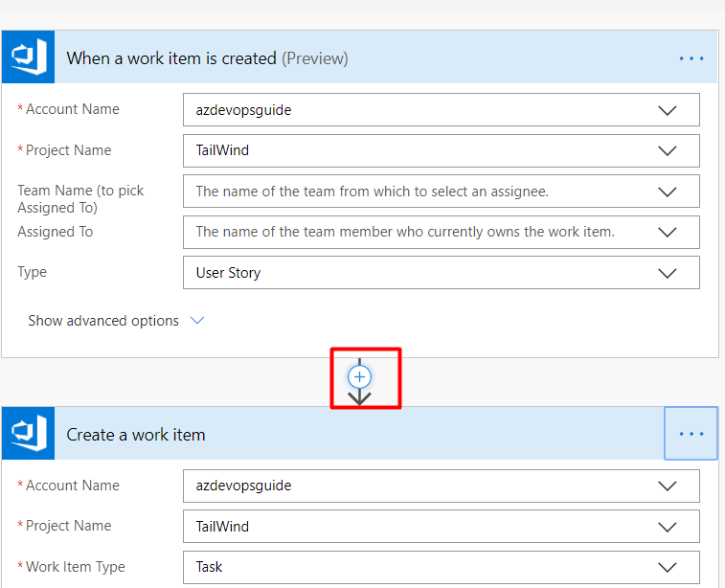The height and width of the screenshot is (588, 725).
Task: Click the 'Create a work item' header title
Action: click(x=135, y=435)
